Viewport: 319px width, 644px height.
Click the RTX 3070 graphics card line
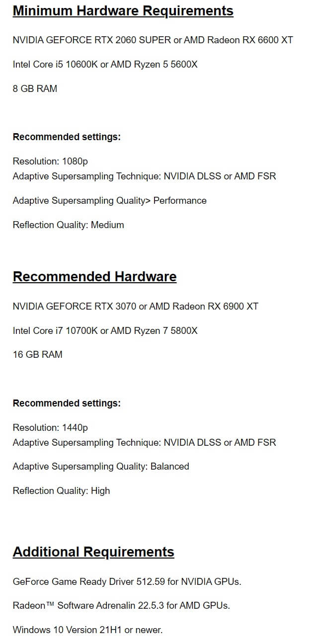pyautogui.click(x=135, y=306)
